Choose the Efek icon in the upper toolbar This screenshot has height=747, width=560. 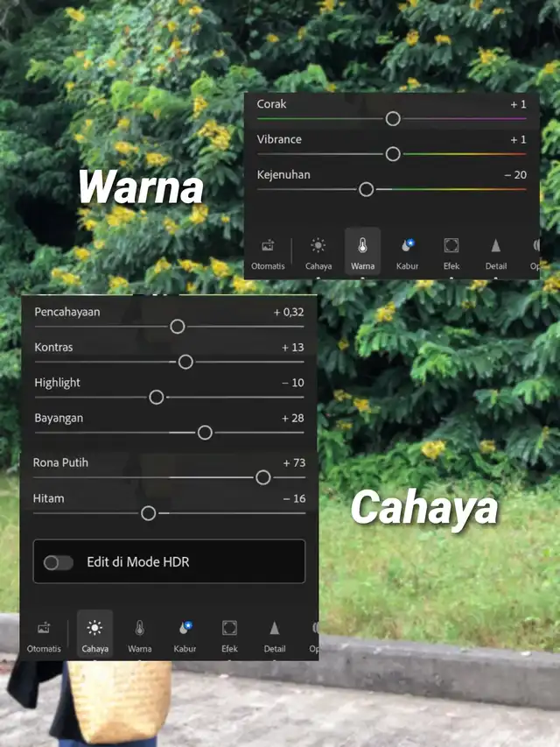tap(451, 251)
